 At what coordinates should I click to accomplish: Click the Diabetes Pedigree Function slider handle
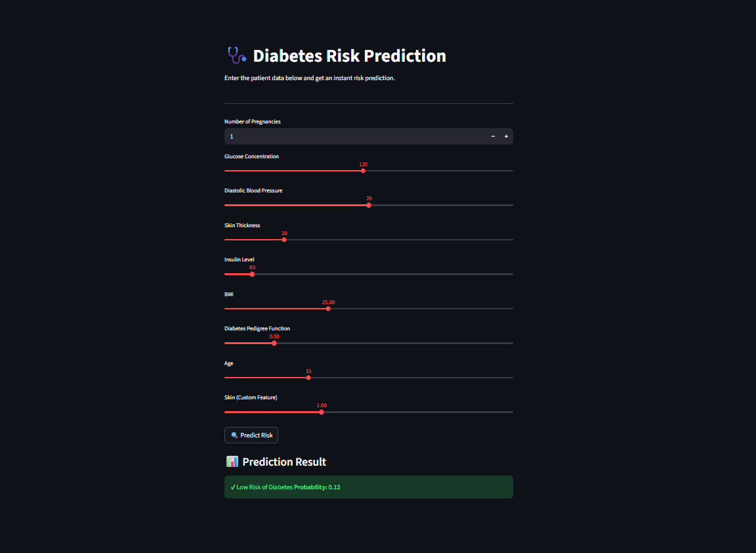274,343
